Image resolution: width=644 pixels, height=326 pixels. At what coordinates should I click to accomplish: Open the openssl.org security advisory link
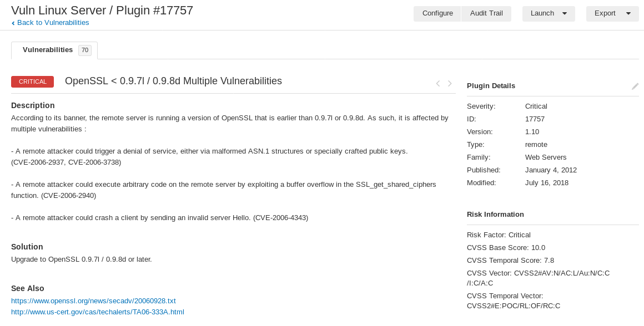[x=93, y=300]
